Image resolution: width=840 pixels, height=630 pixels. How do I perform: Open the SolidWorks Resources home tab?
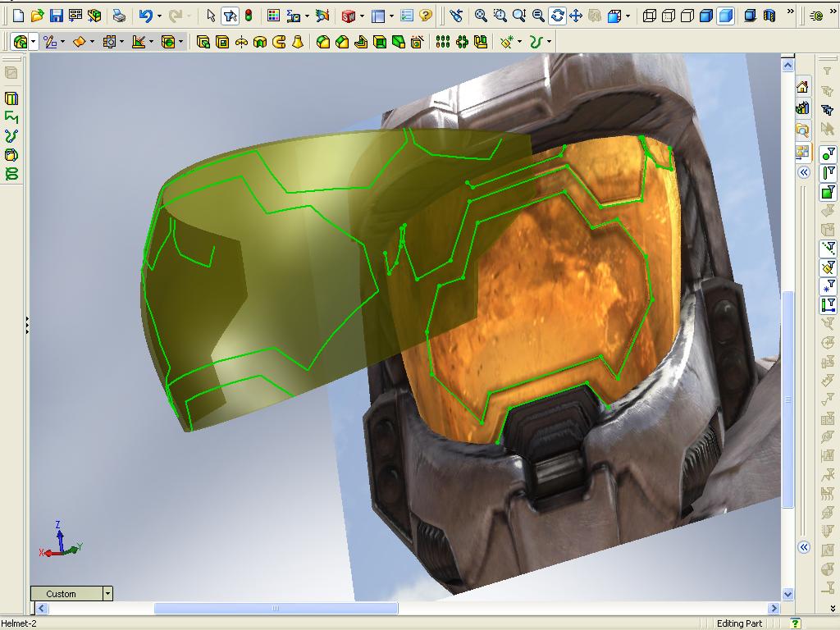tap(802, 87)
